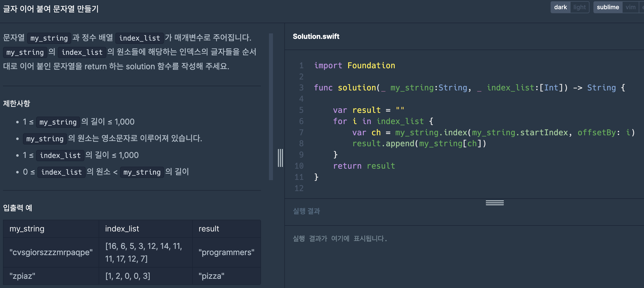Click the 제한사항 section heading
The height and width of the screenshot is (288, 644).
click(16, 103)
